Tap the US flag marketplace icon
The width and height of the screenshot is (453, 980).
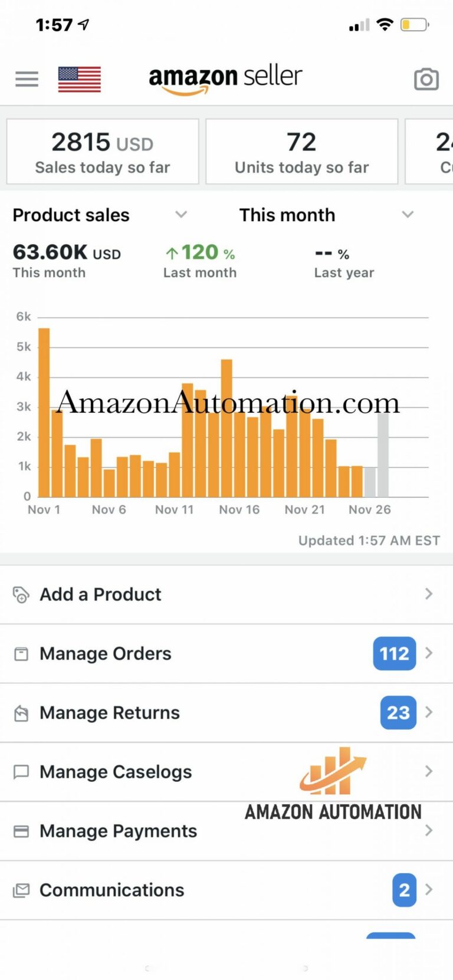pos(79,79)
